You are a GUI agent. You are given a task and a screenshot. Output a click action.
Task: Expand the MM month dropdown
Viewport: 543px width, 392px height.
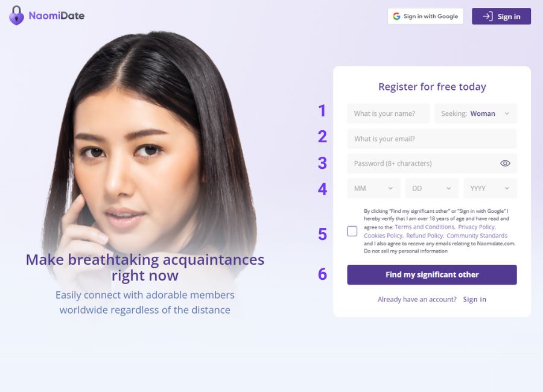373,188
